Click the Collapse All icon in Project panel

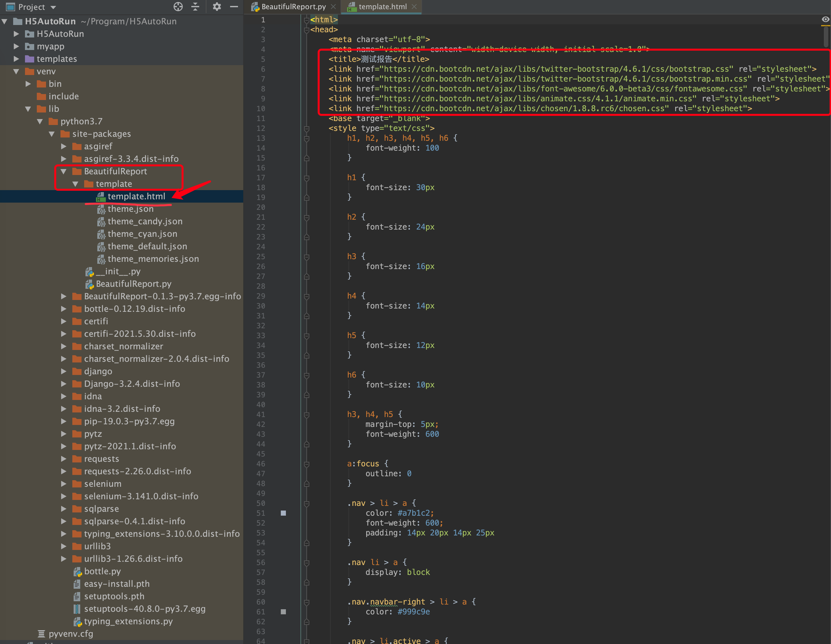[x=195, y=7]
